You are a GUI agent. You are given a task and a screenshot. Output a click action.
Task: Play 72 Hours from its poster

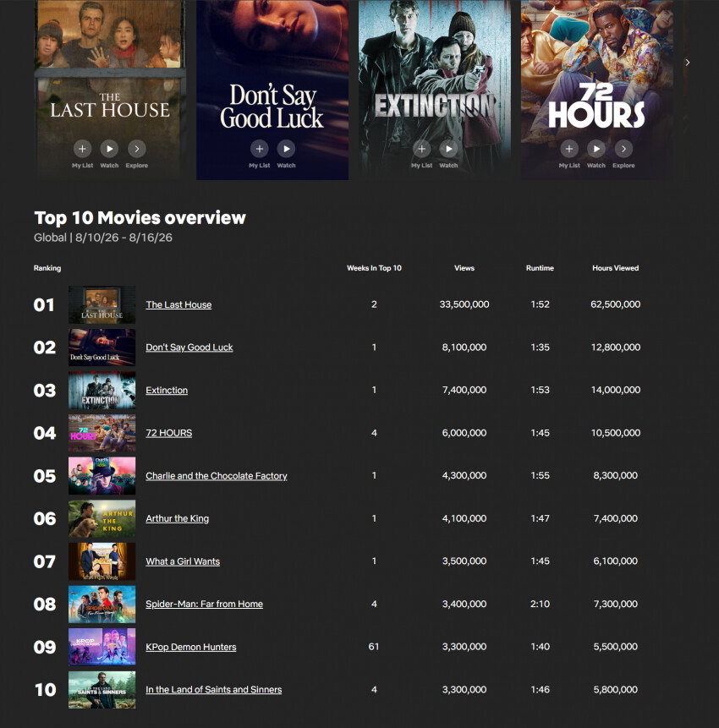pyautogui.click(x=596, y=149)
